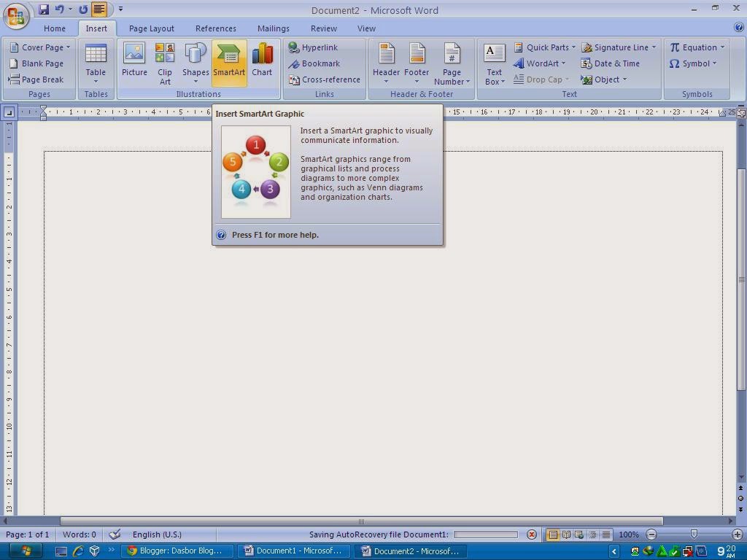Open Signature Line dropdown
Viewport: 747px width, 560px height.
[x=619, y=47]
